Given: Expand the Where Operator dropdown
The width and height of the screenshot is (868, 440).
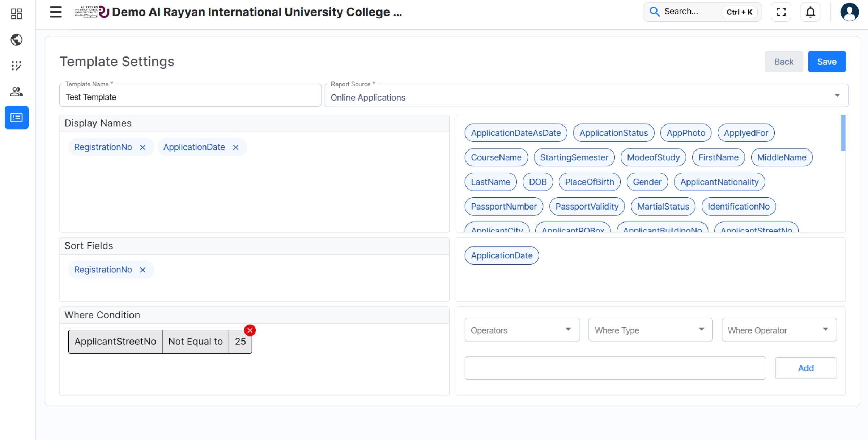Looking at the screenshot, I should click(x=779, y=330).
